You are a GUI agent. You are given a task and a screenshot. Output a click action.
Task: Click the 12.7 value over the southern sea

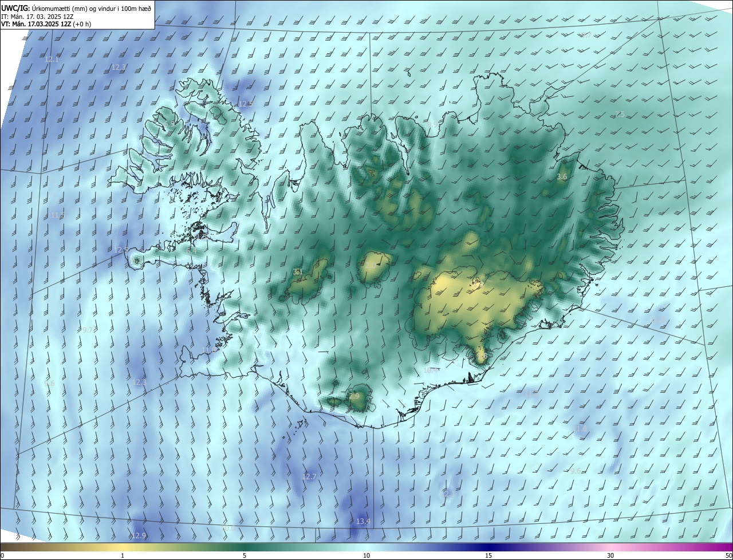click(x=309, y=477)
